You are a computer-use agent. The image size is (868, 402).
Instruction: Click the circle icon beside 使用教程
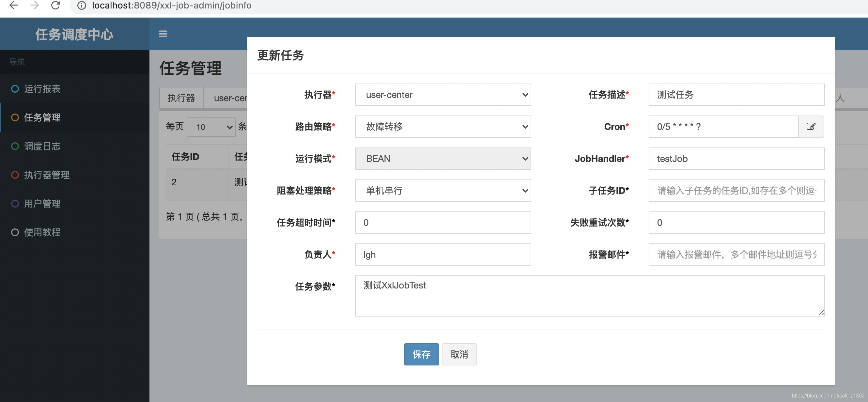click(x=15, y=232)
